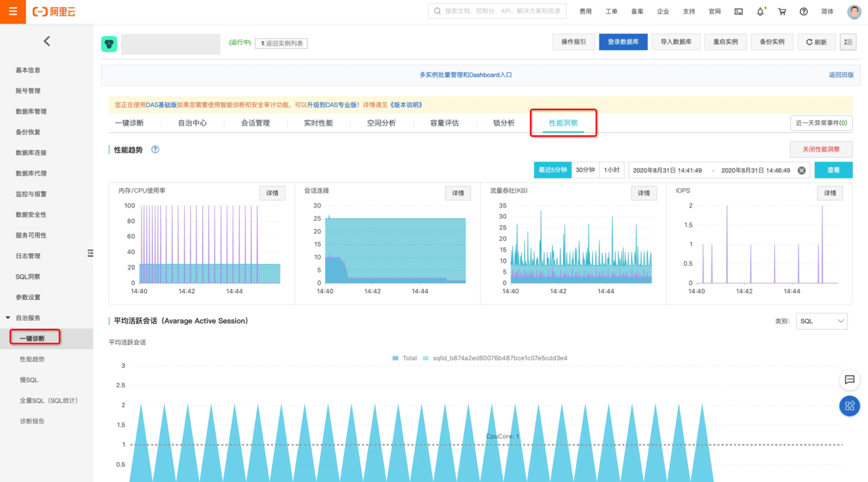
Task: Select the 1小时 time range
Action: [612, 170]
